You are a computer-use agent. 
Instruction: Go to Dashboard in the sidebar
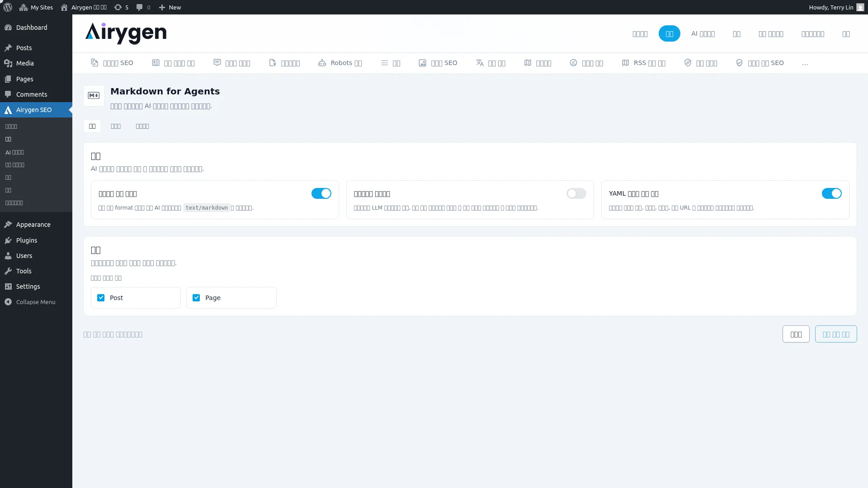coord(36,28)
